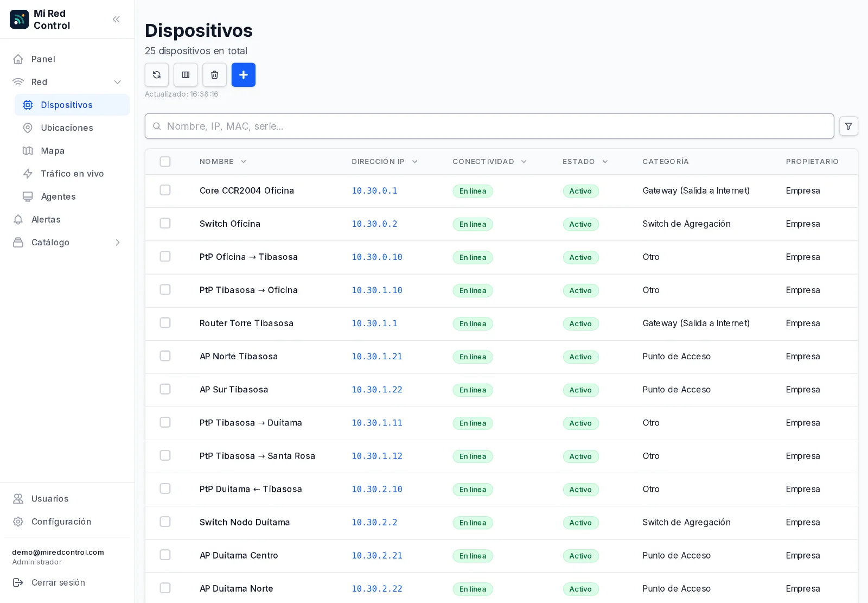
Task: Toggle the select-all header checkbox
Action: coord(165,162)
